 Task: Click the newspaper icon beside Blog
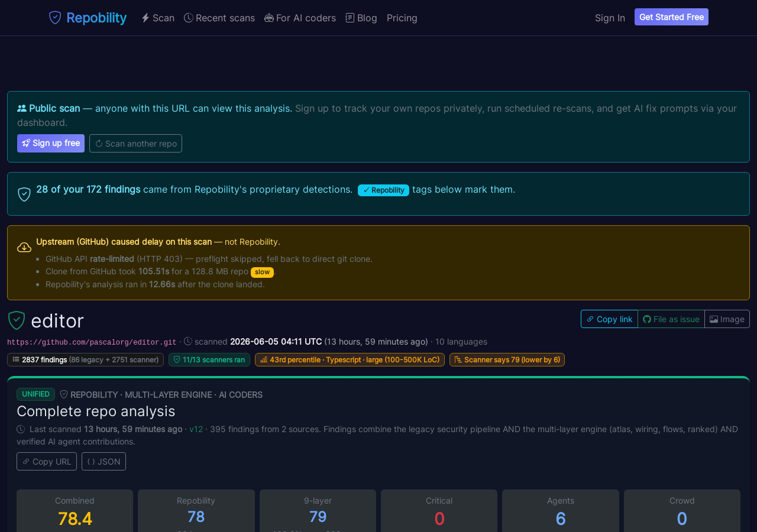click(x=350, y=18)
